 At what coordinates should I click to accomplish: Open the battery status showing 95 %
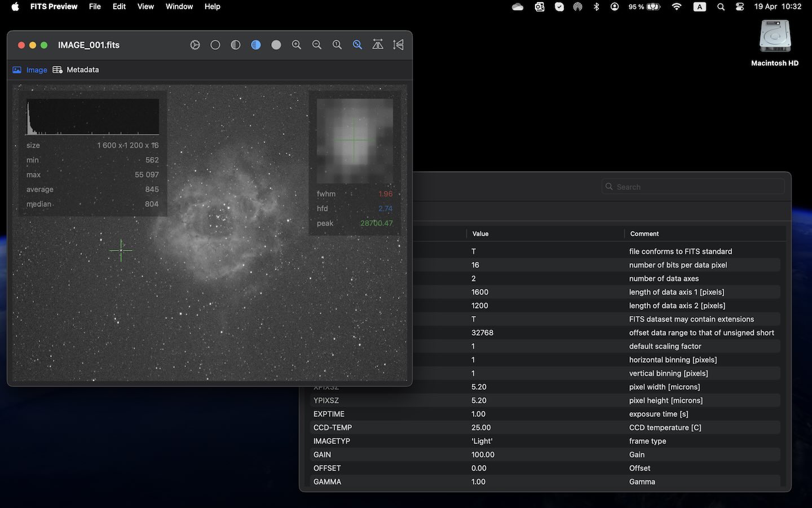(x=644, y=7)
